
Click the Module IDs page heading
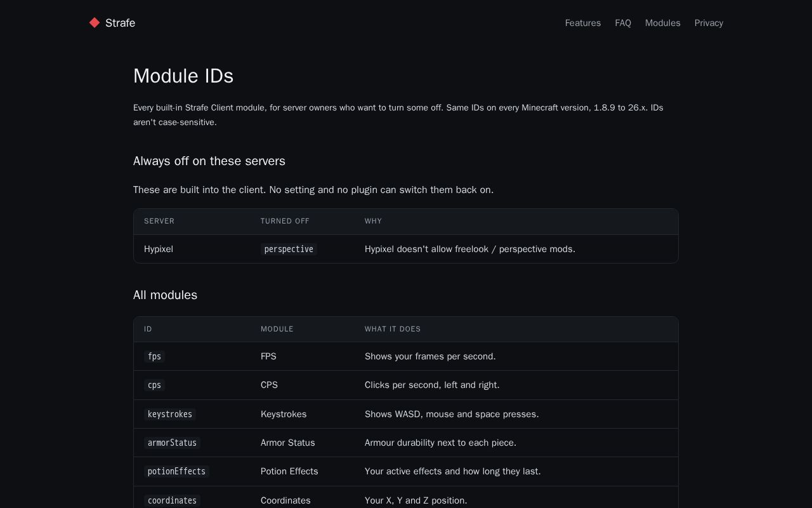point(183,76)
